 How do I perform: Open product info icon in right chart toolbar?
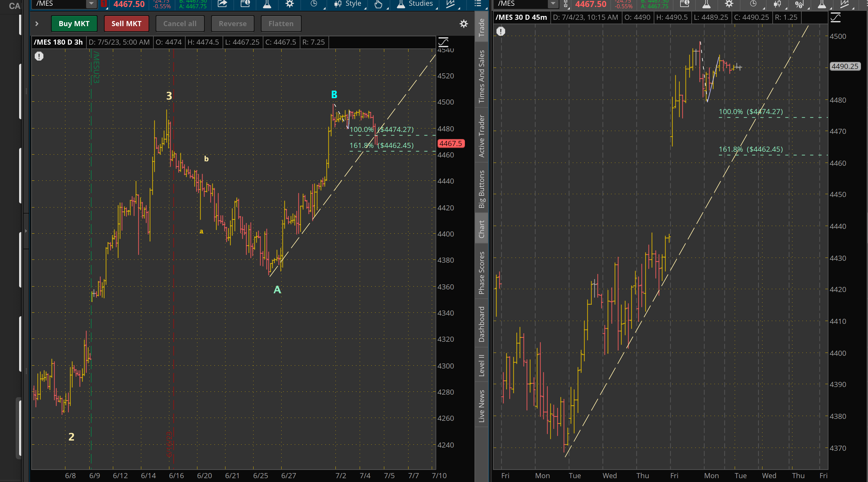684,4
